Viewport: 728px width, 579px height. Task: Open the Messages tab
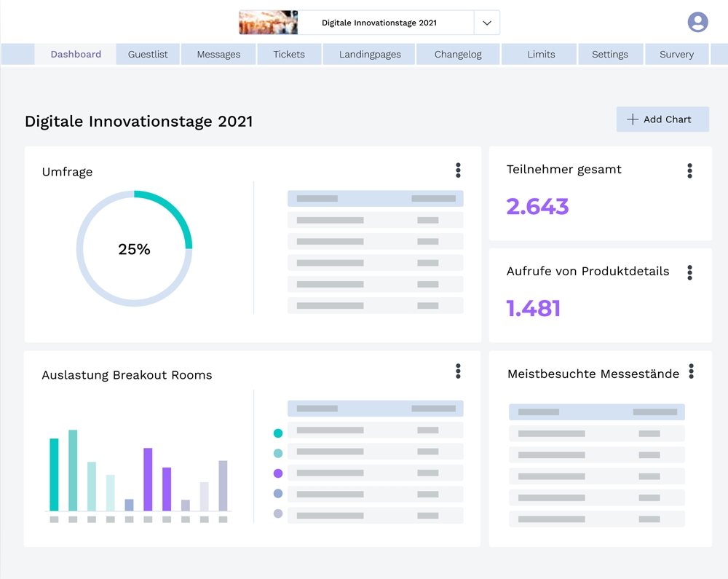pyautogui.click(x=218, y=55)
